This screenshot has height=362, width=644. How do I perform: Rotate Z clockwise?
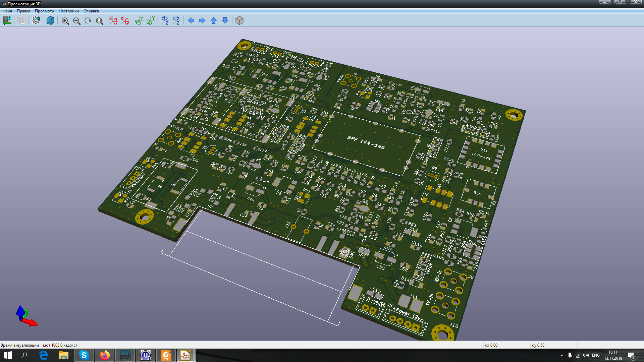(165, 20)
